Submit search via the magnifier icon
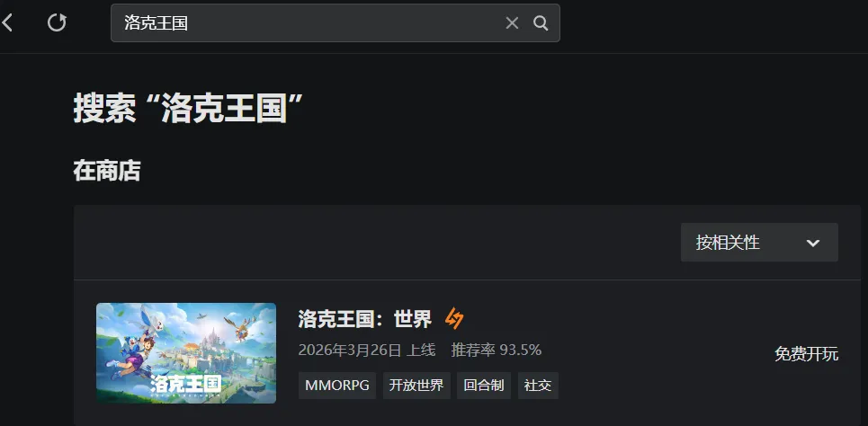Screen dimensions: 868x426 541,22
